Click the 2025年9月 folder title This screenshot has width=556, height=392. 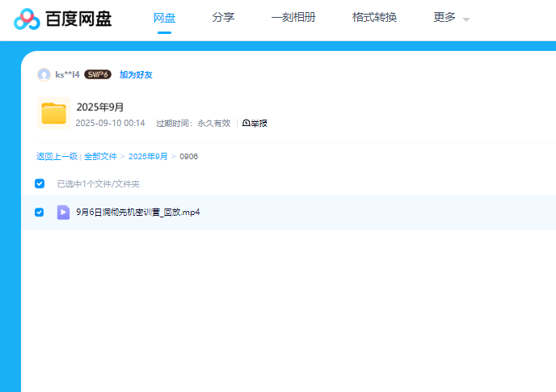point(99,107)
